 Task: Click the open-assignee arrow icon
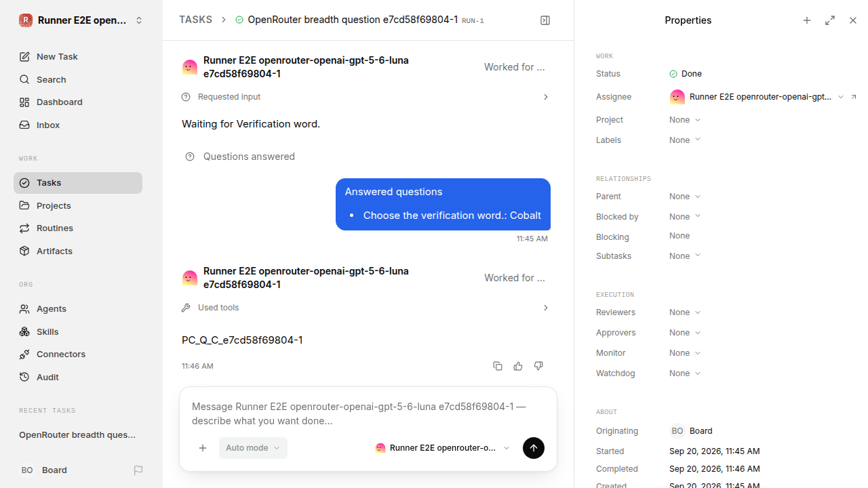(x=854, y=97)
